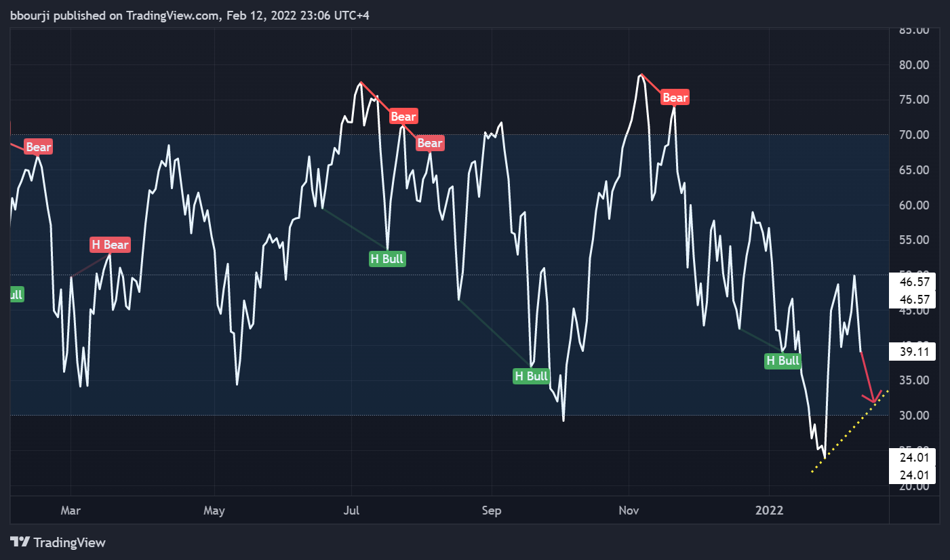This screenshot has width=950, height=560.
Task: Click the Nov label on the time axis
Action: point(629,511)
